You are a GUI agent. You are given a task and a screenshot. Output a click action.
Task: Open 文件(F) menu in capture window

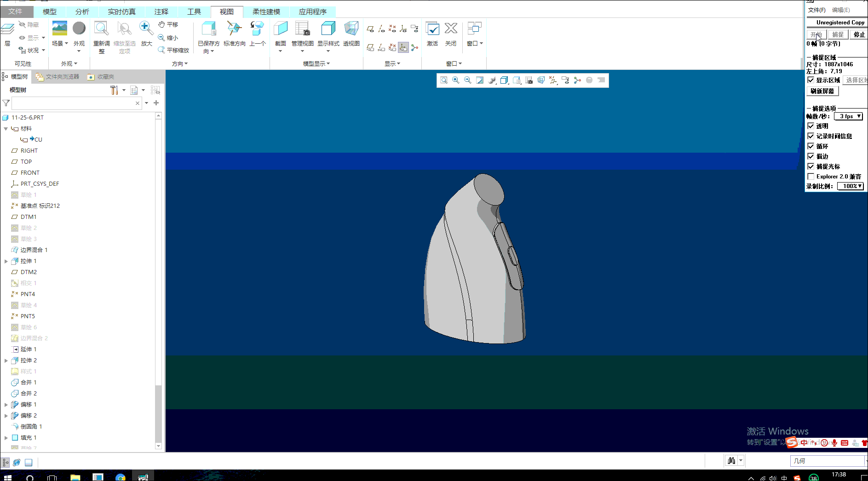click(817, 10)
